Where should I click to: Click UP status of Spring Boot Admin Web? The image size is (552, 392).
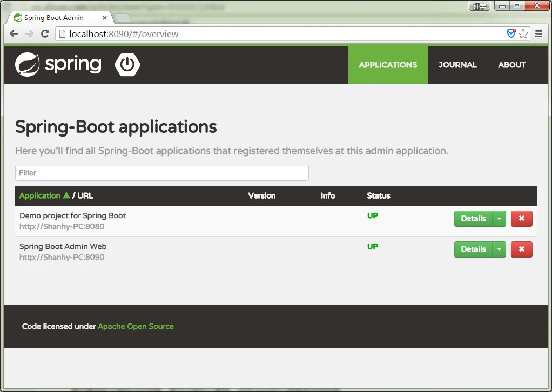click(x=373, y=246)
